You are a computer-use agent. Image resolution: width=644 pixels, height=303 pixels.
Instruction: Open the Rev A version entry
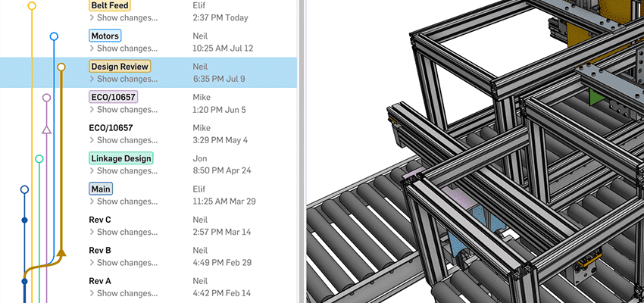point(100,281)
